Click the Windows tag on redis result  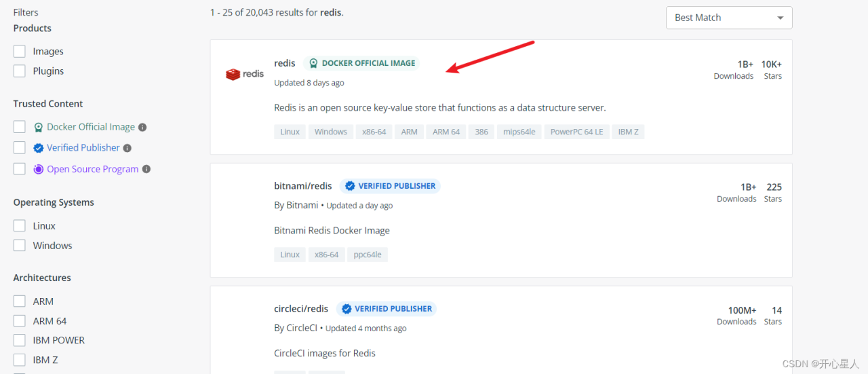(x=331, y=132)
